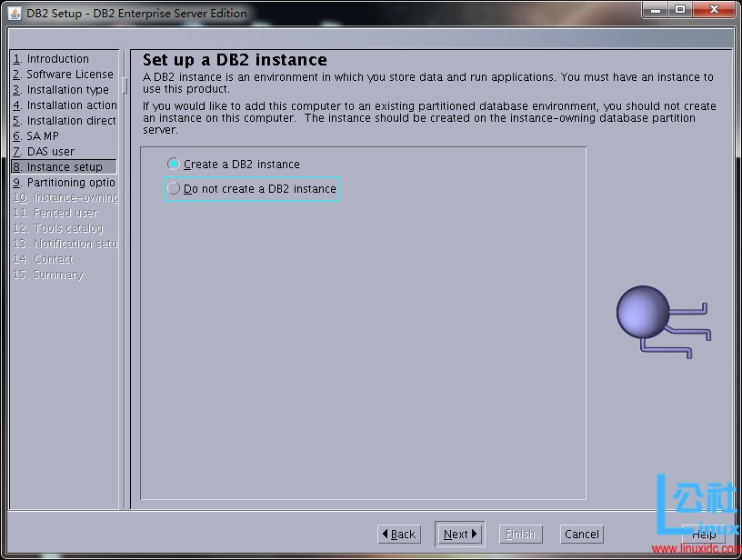Open the Contact step in the sidebar
This screenshot has height=560, width=742.
tap(45, 259)
